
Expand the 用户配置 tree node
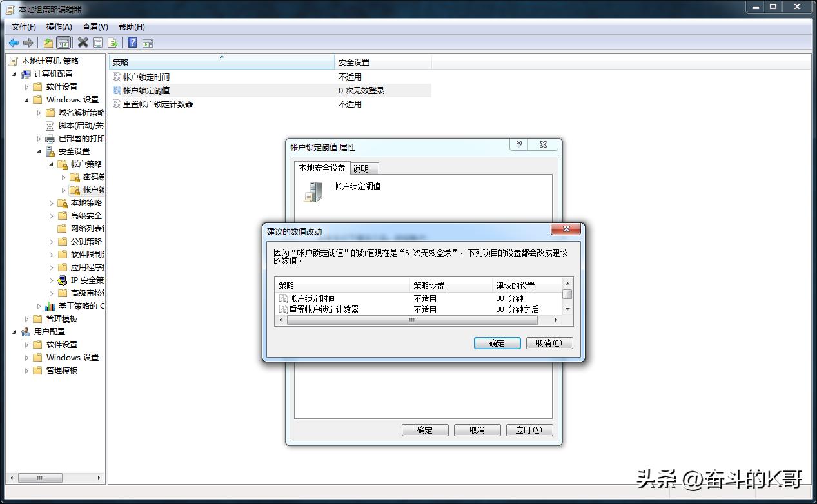(14, 331)
